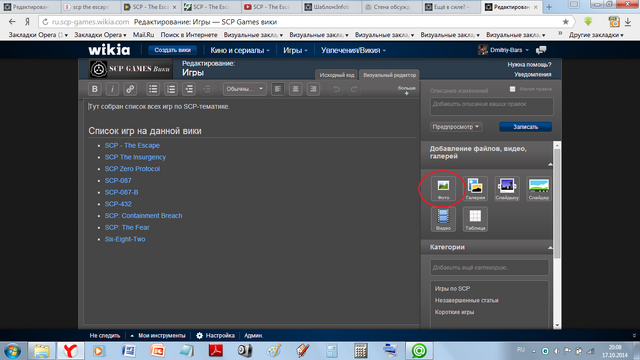640x360 pixels.
Task: Expand the Предпросмотр preview dropdown
Action: click(456, 127)
